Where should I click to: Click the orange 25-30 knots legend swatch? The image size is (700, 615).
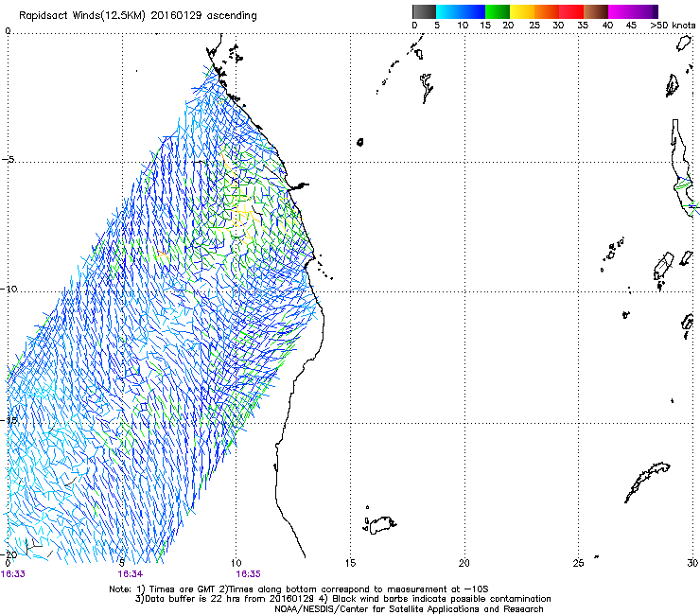547,11
